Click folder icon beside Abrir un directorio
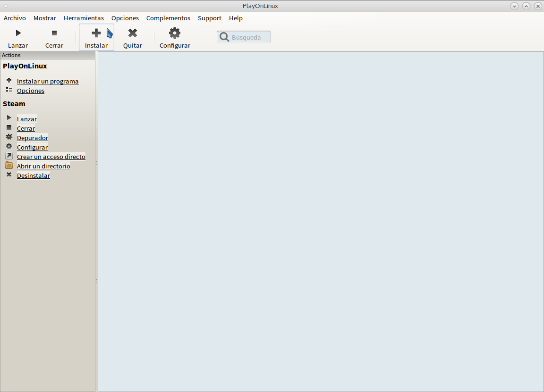Screen dimensions: 544x392 (9, 165)
